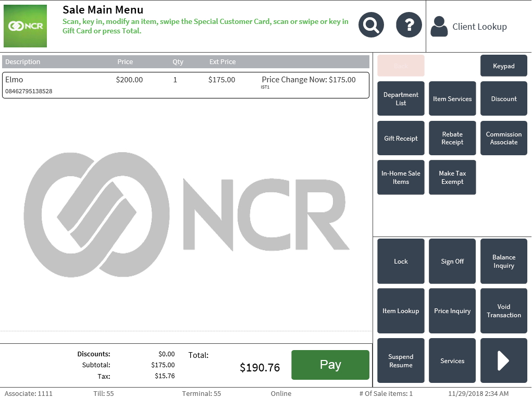
Task: Open Price Inquiry
Action: (x=452, y=311)
